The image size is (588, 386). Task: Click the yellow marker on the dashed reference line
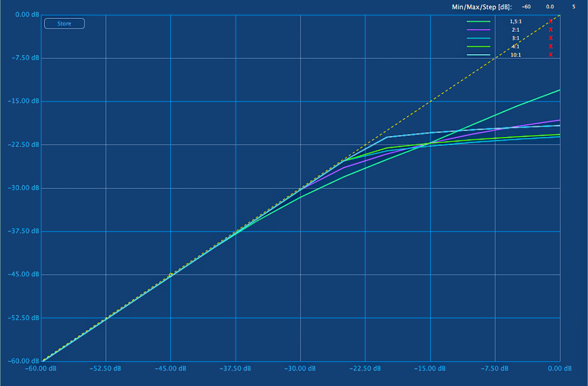pyautogui.click(x=171, y=275)
